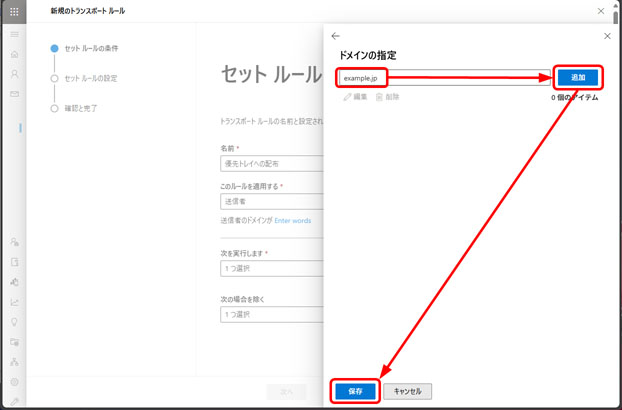Open the Mail flow envelope icon
Image resolution: width=622 pixels, height=410 pixels.
15,94
